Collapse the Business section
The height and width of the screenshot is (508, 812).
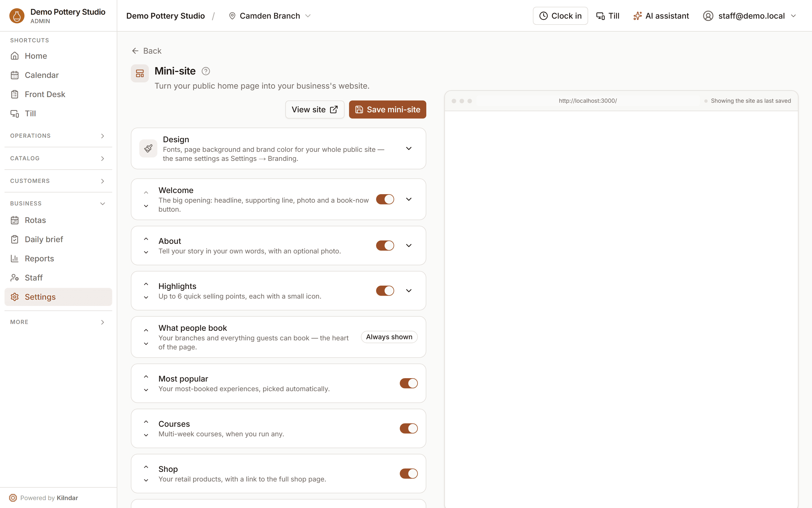click(x=58, y=203)
